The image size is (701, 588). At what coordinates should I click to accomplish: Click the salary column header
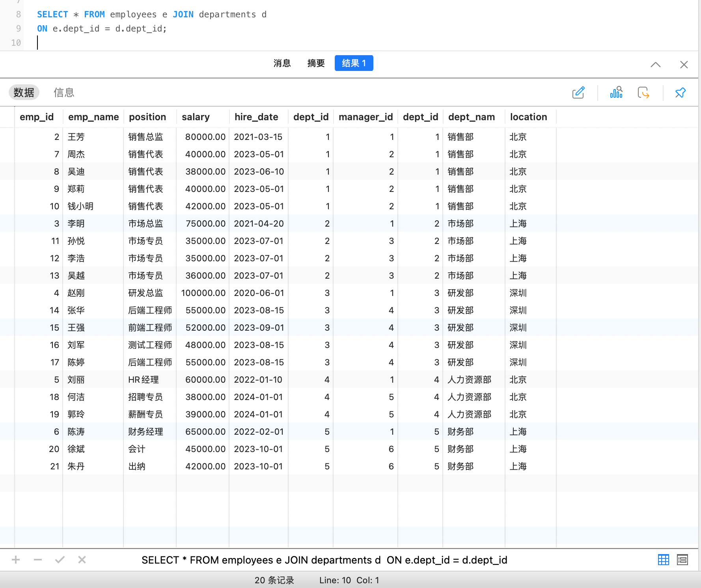pyautogui.click(x=196, y=117)
